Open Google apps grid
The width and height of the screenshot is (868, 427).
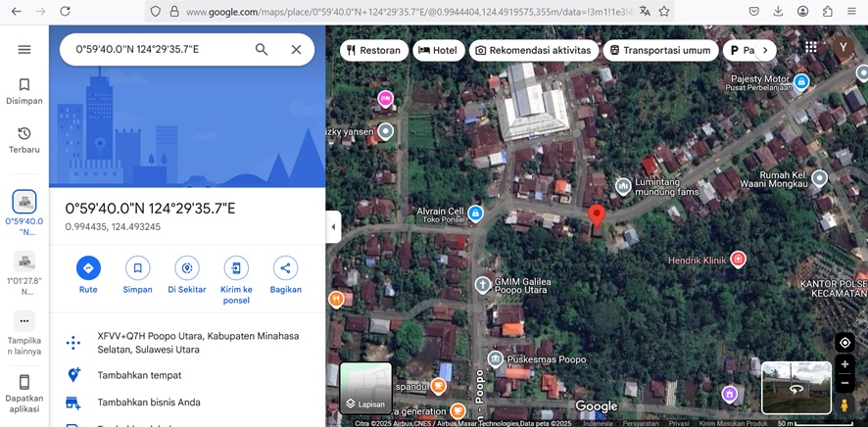[810, 47]
